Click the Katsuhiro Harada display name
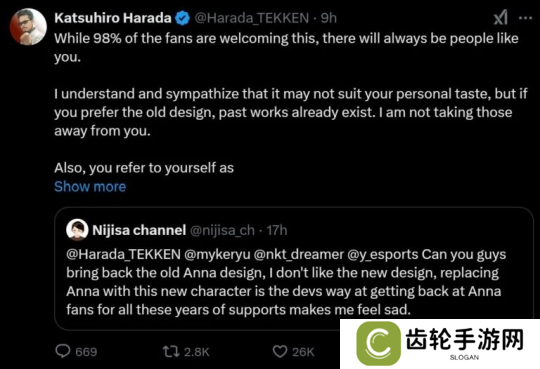The image size is (540, 369). pos(113,18)
